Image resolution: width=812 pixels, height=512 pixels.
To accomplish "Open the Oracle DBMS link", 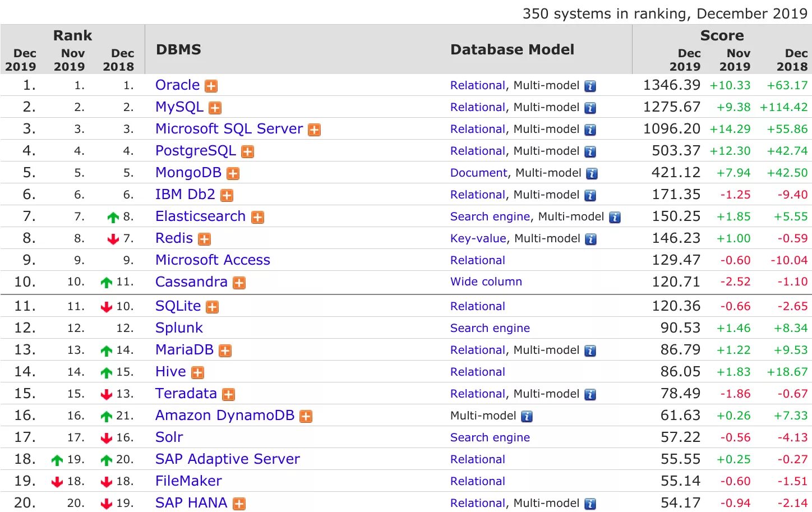I will (x=178, y=85).
